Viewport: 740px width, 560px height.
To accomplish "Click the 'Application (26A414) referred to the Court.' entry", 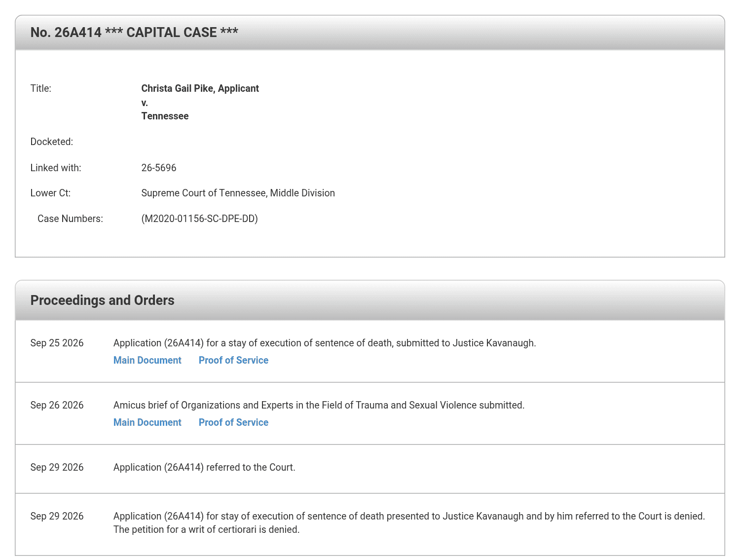I will tap(204, 467).
